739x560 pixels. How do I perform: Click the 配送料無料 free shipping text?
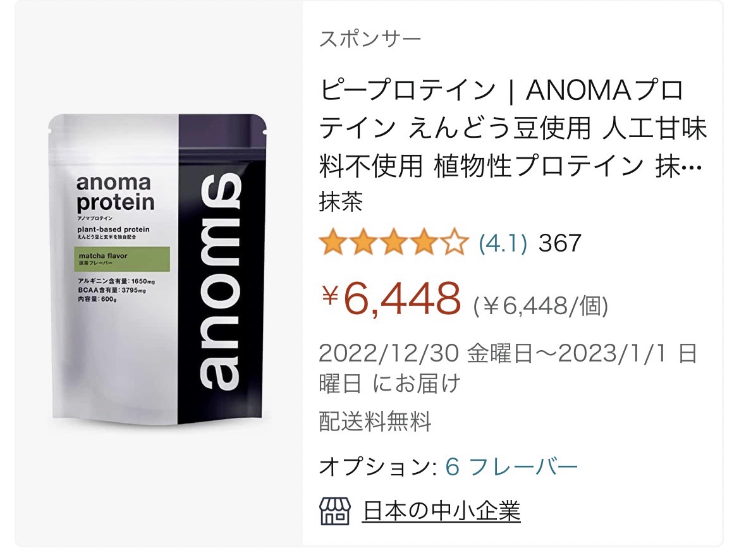click(375, 421)
